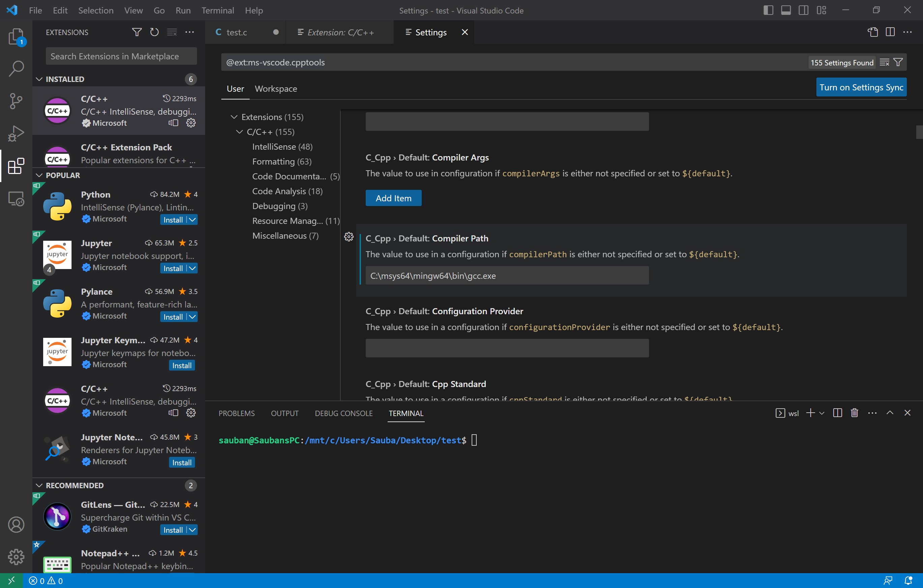923x588 pixels.
Task: Collapse Extensions (155) tree node
Action: (234, 117)
